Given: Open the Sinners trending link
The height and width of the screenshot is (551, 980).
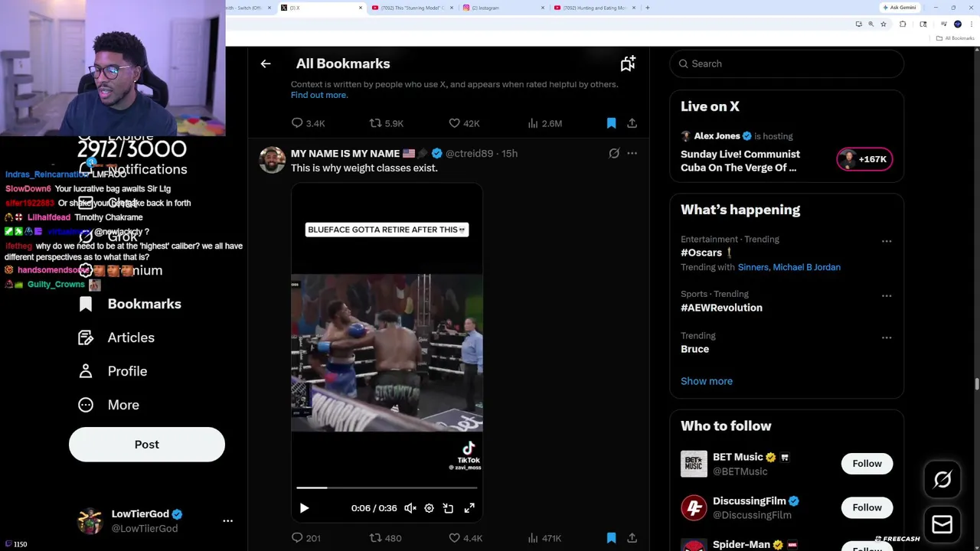Looking at the screenshot, I should (x=753, y=267).
